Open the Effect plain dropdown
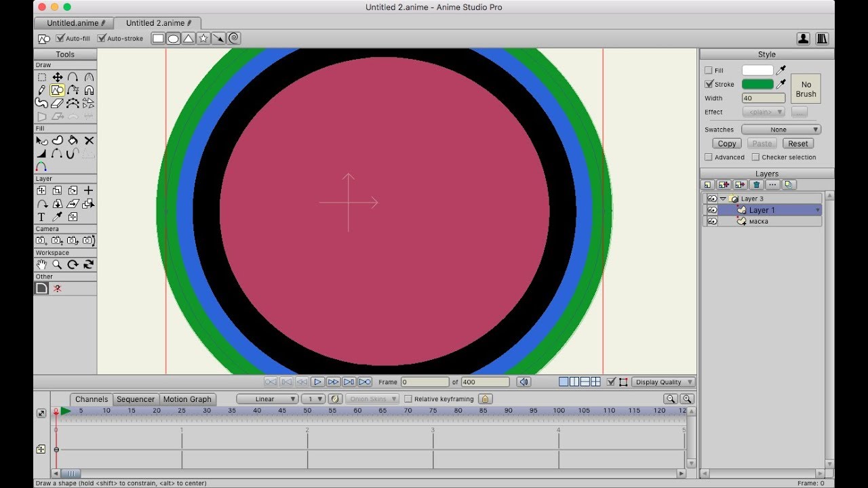This screenshot has height=488, width=868. tap(764, 112)
